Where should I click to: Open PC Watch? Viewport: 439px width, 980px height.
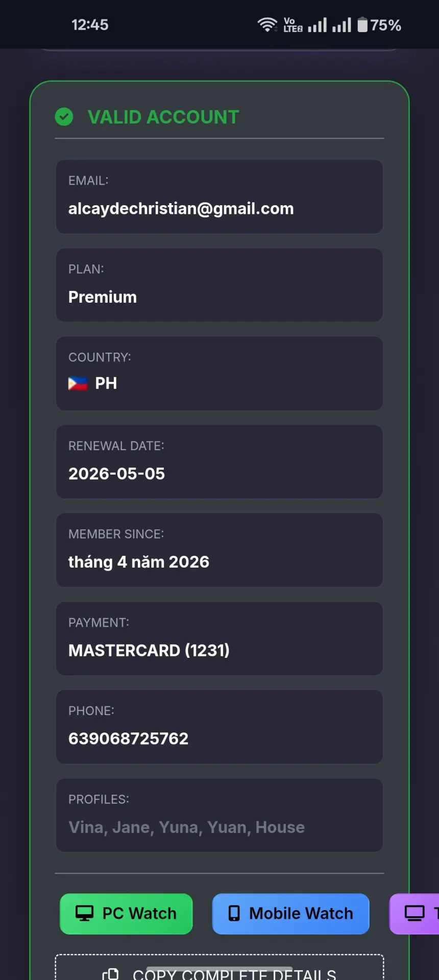tap(126, 914)
